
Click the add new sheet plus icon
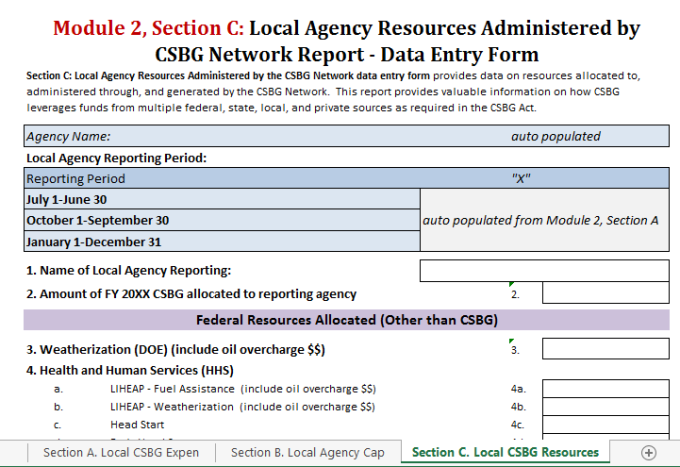pos(648,453)
